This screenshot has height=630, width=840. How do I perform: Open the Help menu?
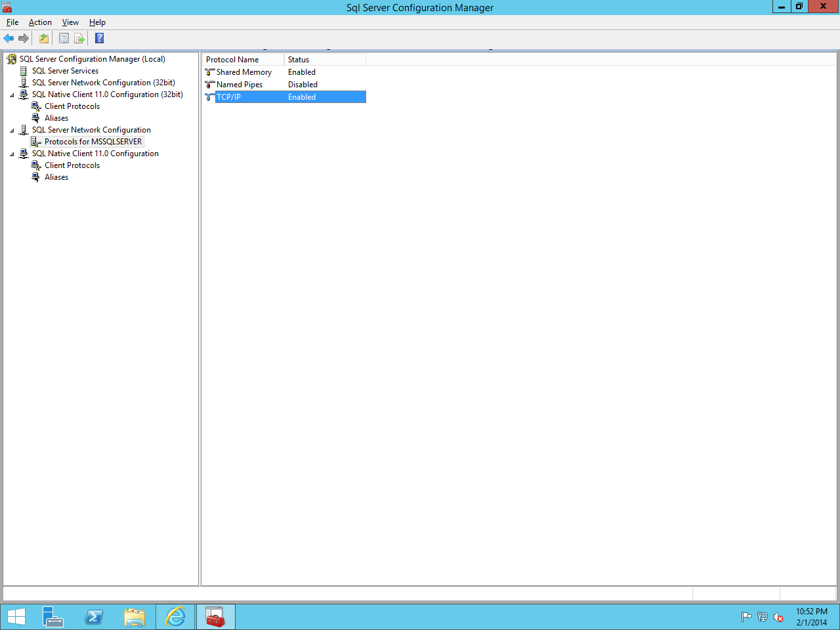click(97, 22)
